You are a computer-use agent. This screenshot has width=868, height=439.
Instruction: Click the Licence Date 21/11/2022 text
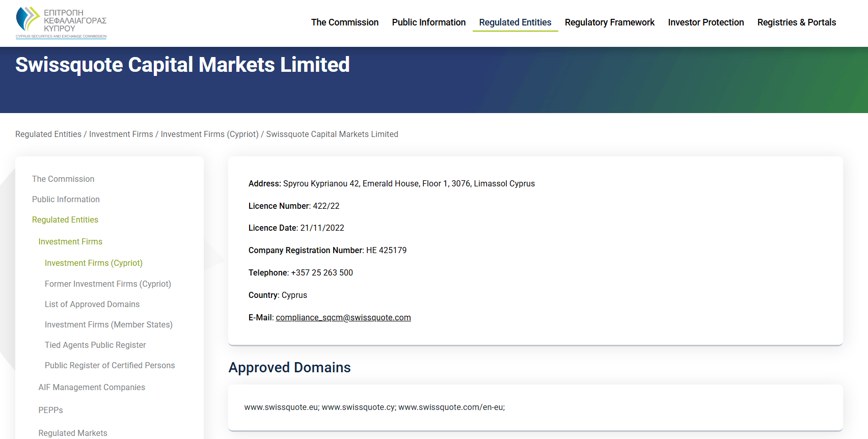296,228
